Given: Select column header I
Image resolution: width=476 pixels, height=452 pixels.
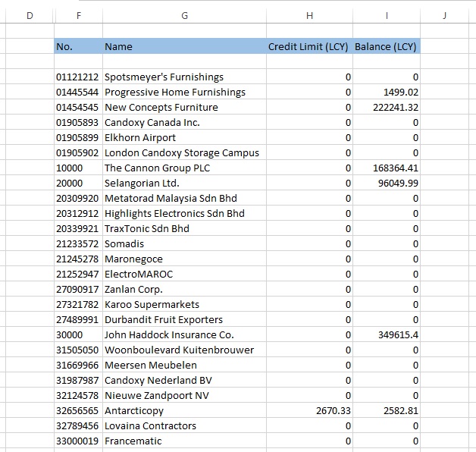Looking at the screenshot, I should click(x=387, y=15).
